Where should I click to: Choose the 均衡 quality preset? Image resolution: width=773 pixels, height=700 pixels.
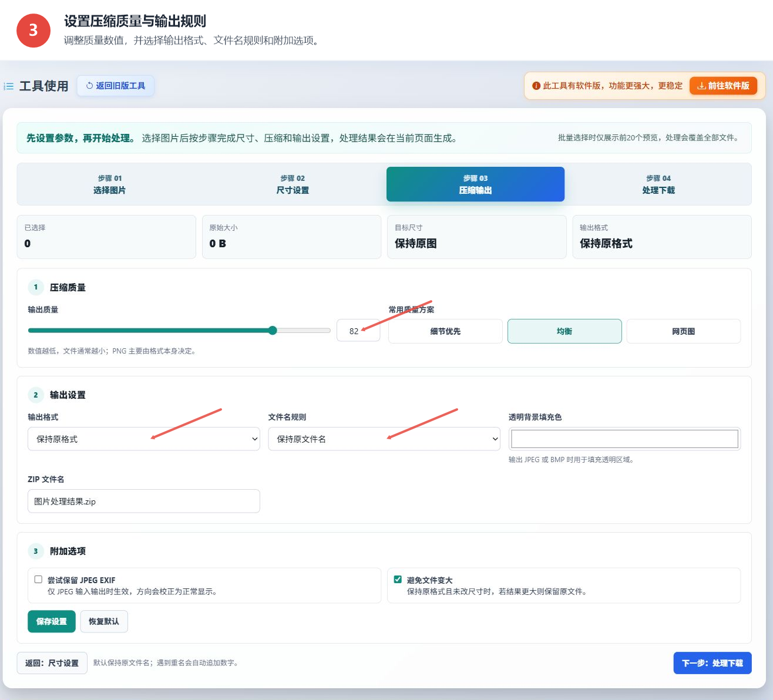(564, 331)
